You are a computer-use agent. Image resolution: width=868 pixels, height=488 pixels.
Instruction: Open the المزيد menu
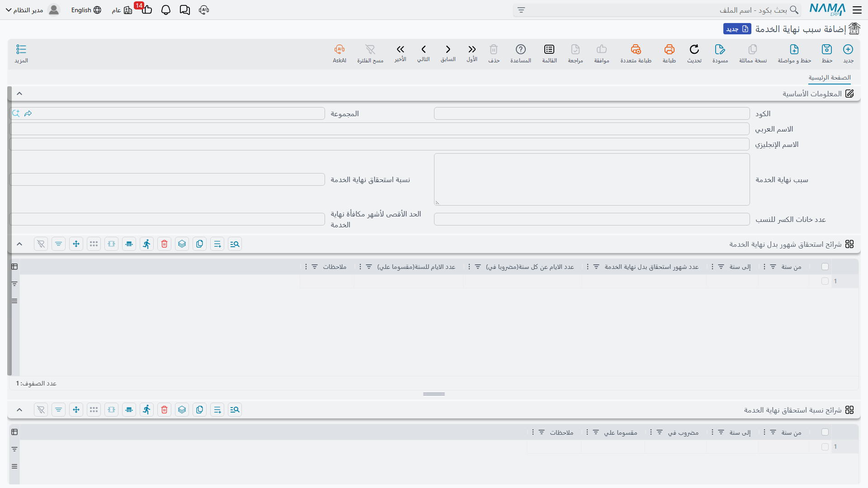(x=21, y=53)
